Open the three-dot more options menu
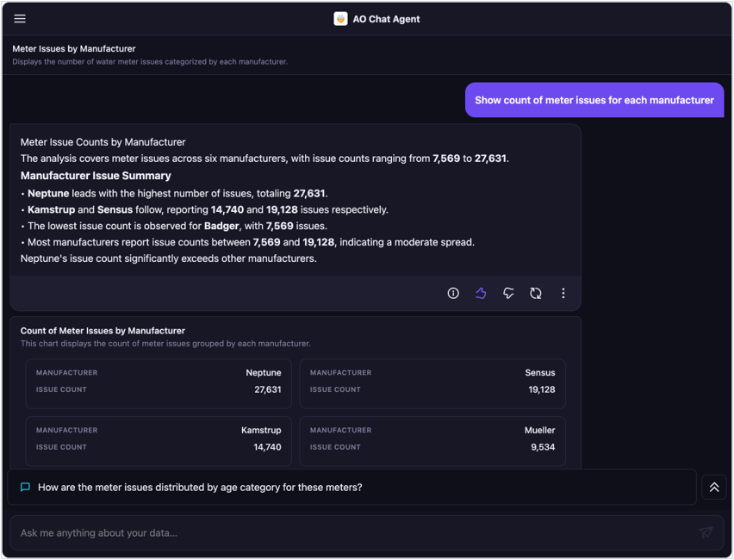This screenshot has width=734, height=560. 563,293
